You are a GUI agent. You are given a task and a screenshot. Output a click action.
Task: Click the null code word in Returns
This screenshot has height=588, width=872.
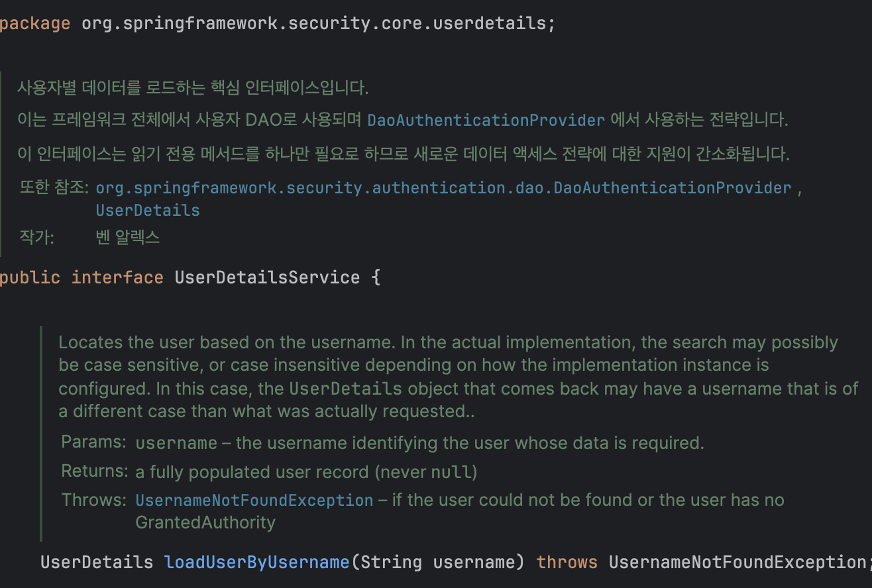click(452, 472)
